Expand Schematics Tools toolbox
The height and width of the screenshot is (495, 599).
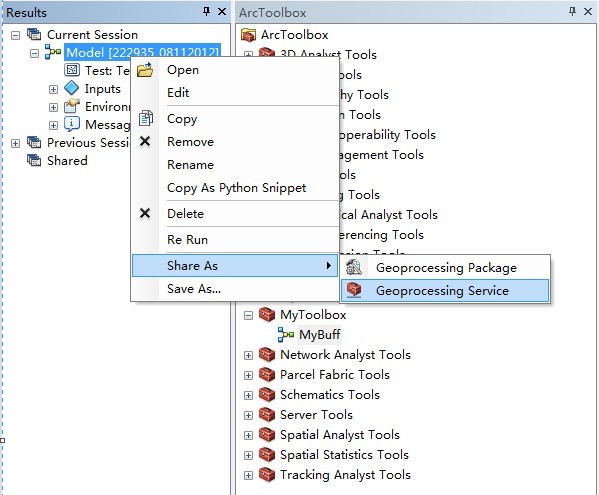[x=248, y=395]
